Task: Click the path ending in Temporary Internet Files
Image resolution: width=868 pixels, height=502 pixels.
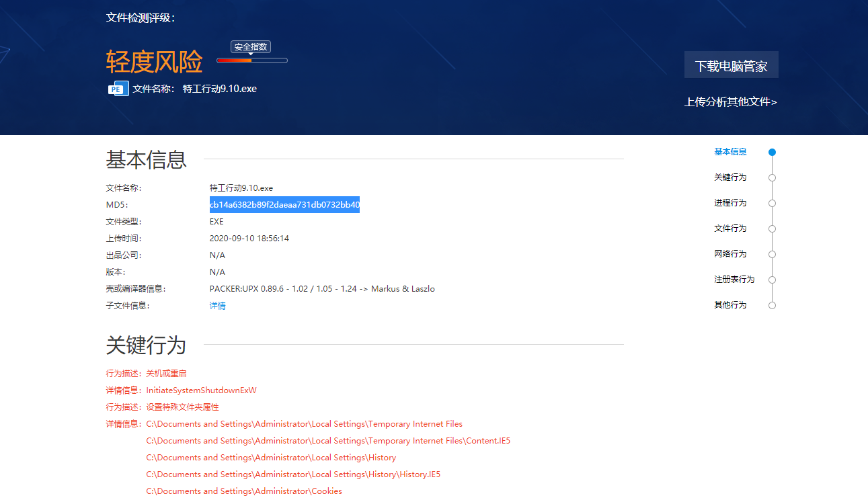Action: point(305,424)
